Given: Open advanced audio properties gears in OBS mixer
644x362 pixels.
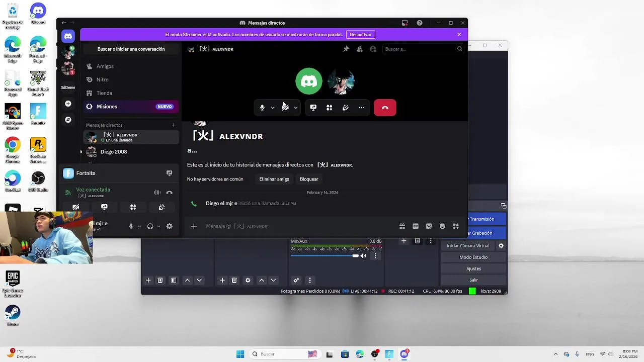Looking at the screenshot, I should coord(296,280).
